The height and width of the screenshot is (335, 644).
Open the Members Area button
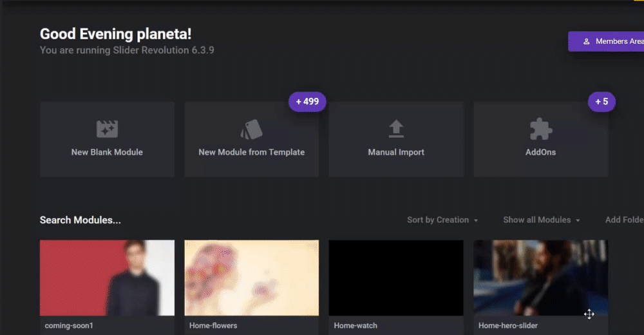coord(606,41)
